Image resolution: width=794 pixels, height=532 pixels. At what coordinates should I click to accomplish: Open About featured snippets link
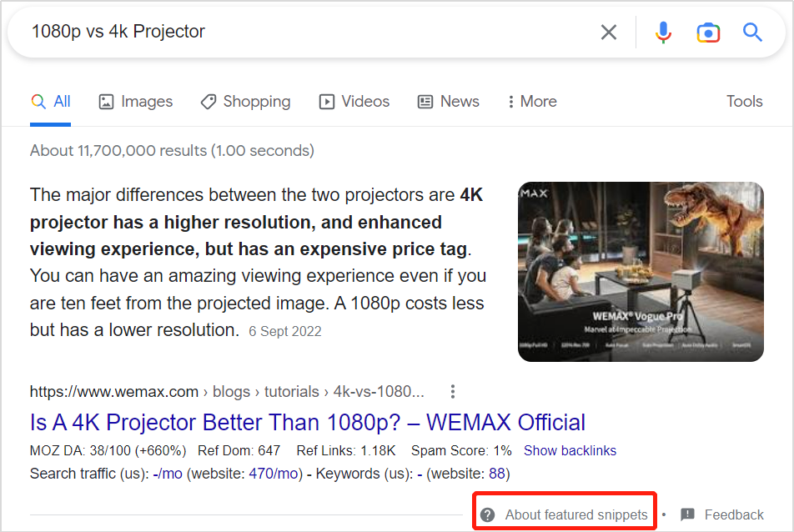click(x=575, y=514)
